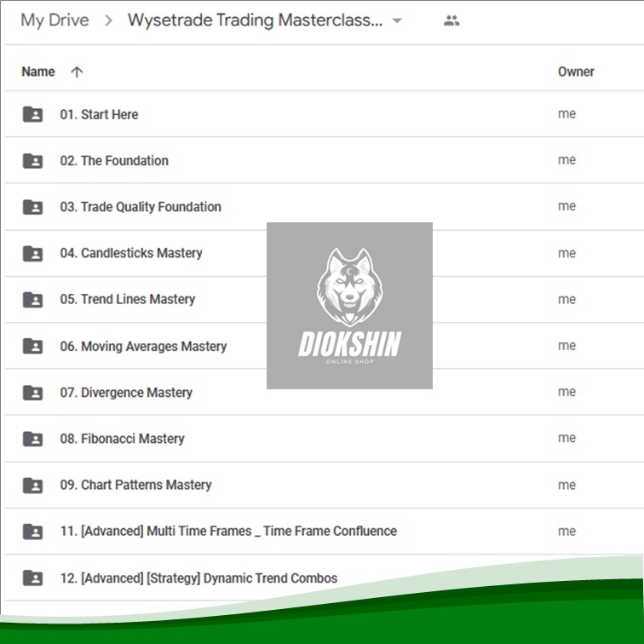This screenshot has height=644, width=644.
Task: Click owner 'me' in 03. Trade Quality Foundation row
Action: (566, 206)
